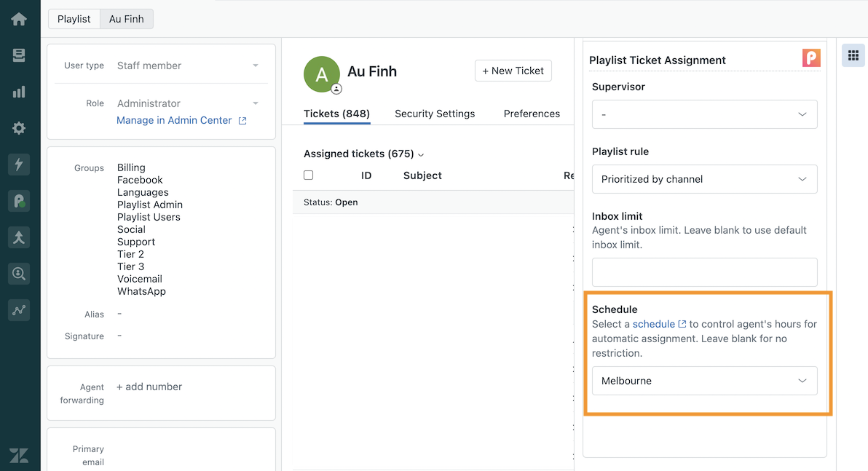Open the Admin settings gear icon
The image size is (868, 471).
pos(19,128)
